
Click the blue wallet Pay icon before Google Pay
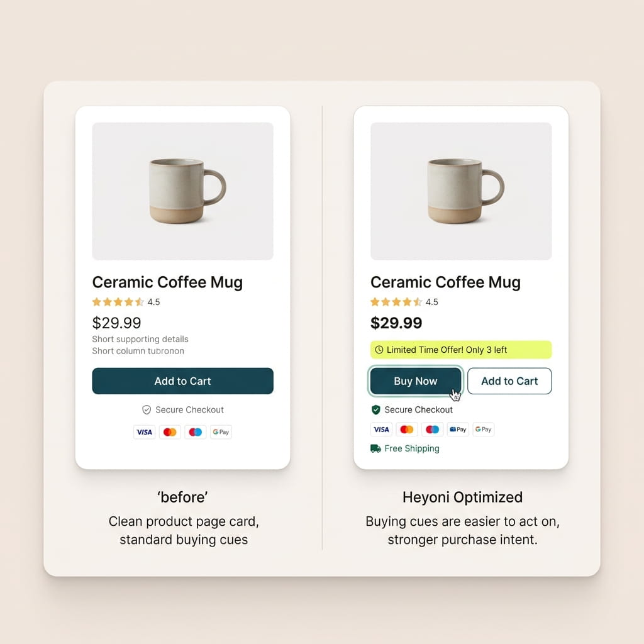[x=458, y=430]
